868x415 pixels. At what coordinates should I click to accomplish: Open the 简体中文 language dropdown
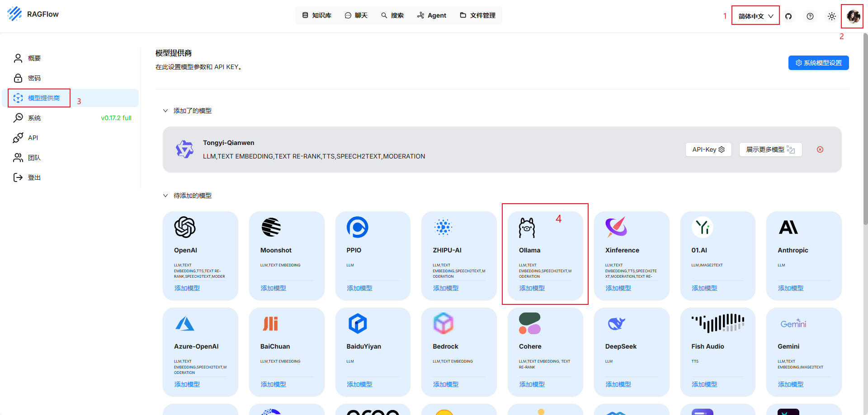coord(756,16)
